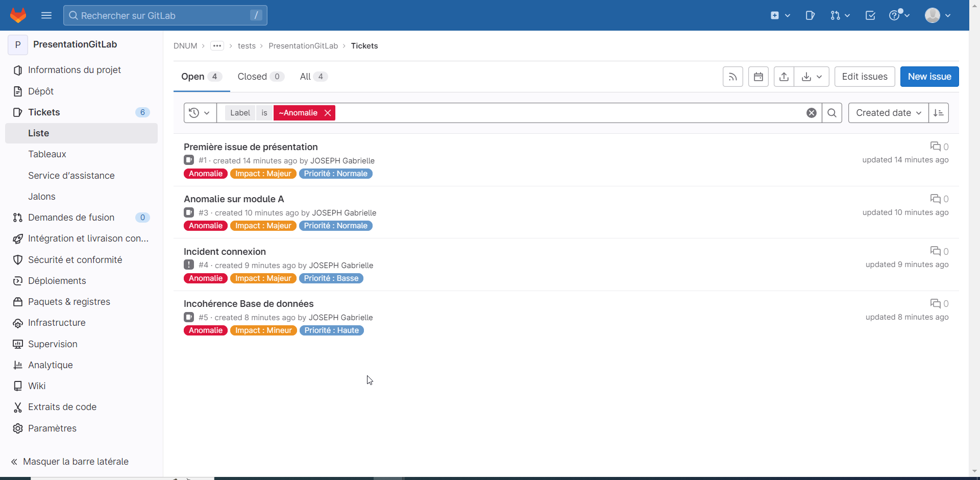Viewport: 980px width, 480px height.
Task: Open the hamburger main menu
Action: (46, 15)
